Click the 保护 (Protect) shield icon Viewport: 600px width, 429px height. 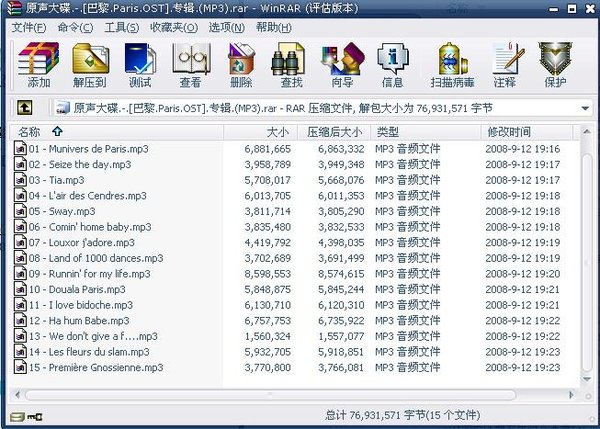click(556, 65)
